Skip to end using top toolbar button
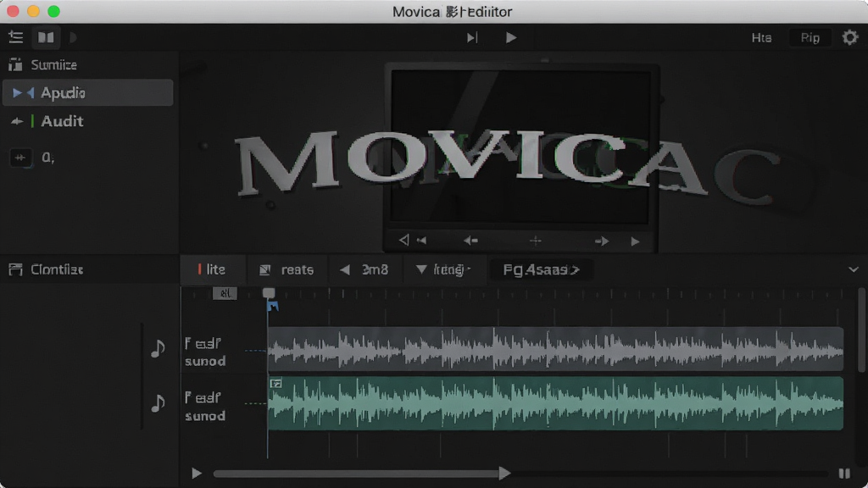This screenshot has width=868, height=488. click(x=471, y=37)
